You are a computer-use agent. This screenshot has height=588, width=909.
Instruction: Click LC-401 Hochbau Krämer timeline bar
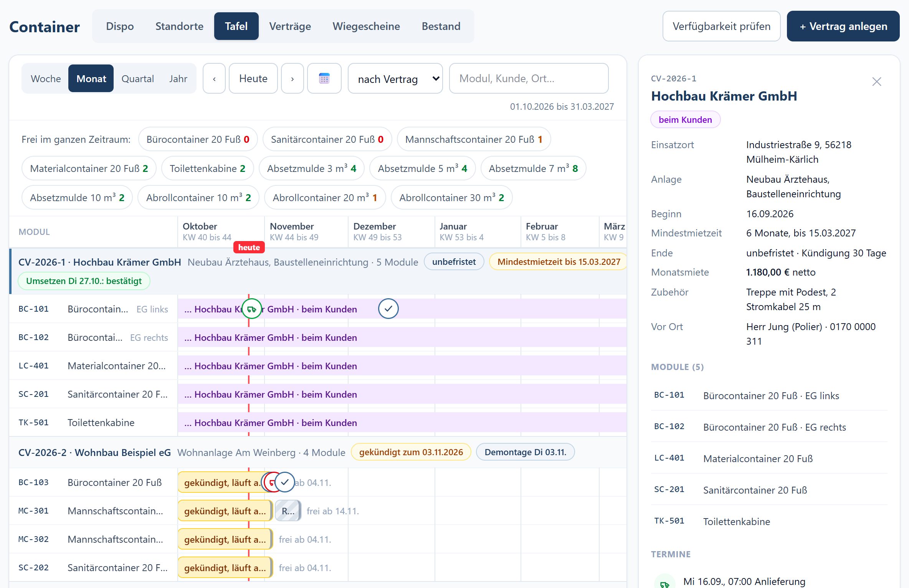(x=402, y=366)
